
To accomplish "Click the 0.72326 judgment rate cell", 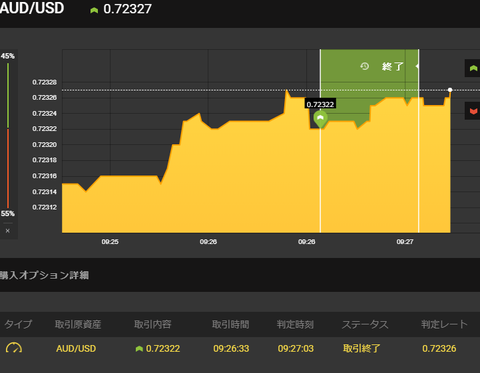I will click(x=439, y=349).
